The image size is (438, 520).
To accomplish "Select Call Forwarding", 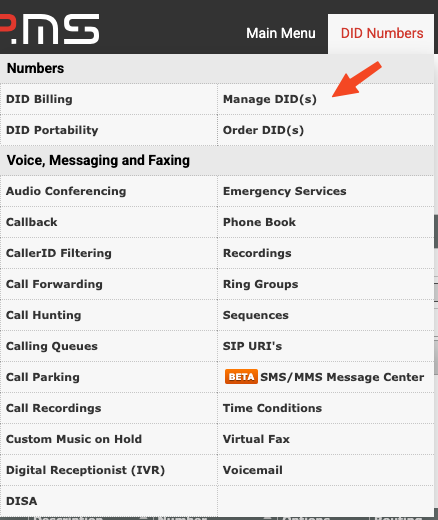I will click(x=54, y=284).
